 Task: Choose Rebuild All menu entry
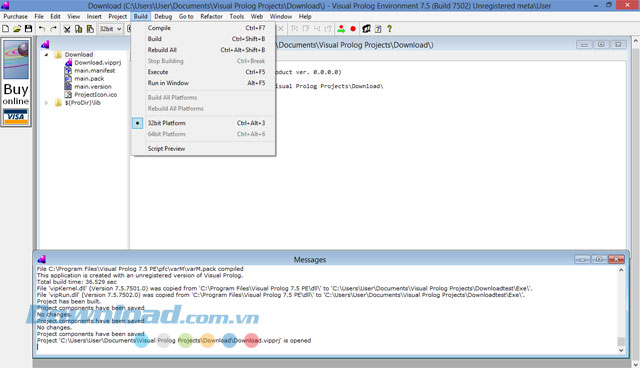click(203, 50)
